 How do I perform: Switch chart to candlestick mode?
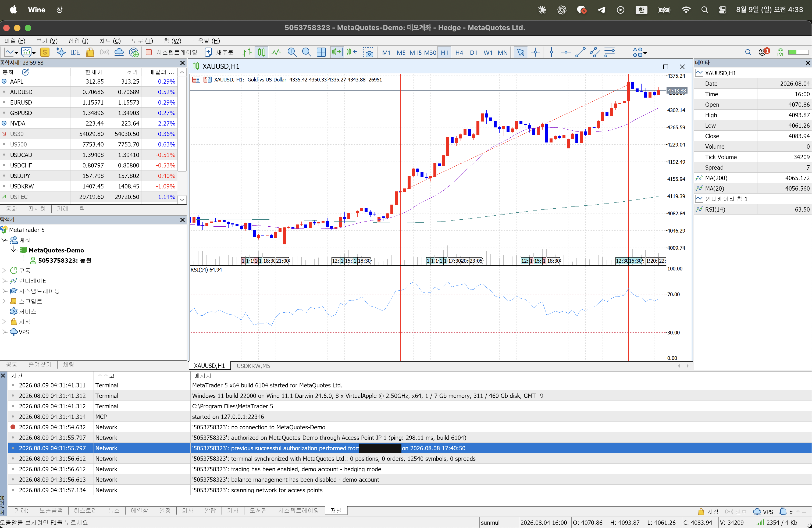(261, 52)
